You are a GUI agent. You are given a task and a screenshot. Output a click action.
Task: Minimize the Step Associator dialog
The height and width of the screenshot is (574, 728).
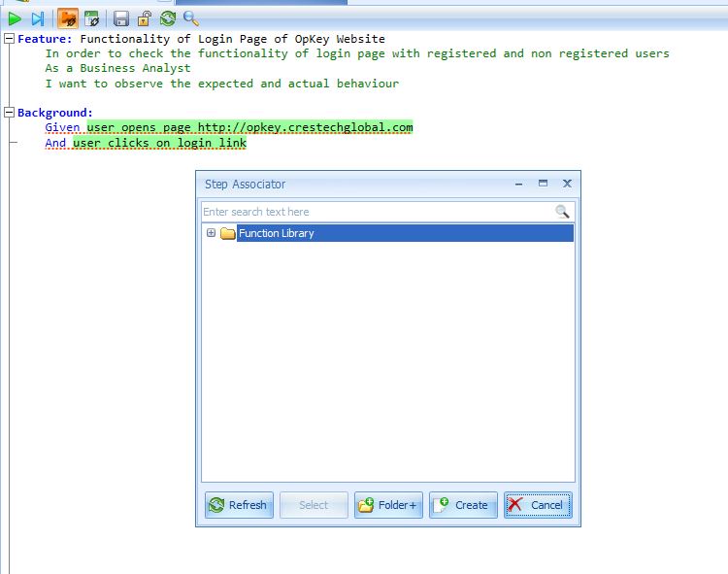click(x=518, y=184)
